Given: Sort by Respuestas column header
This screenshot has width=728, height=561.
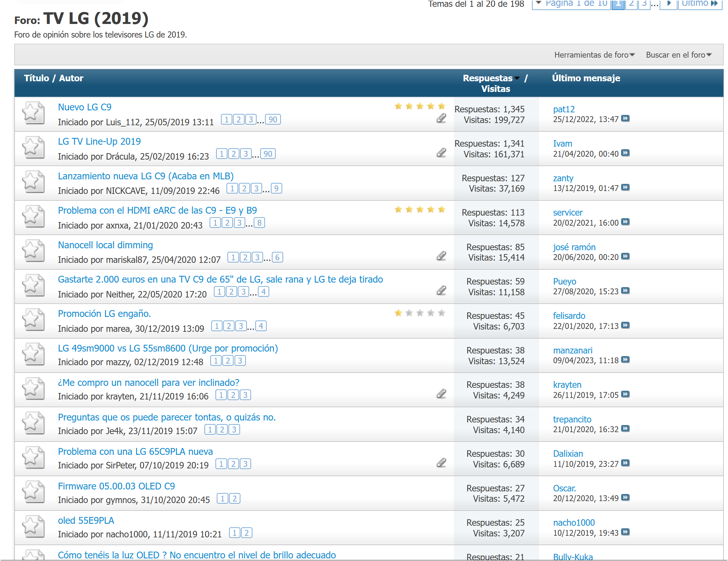Looking at the screenshot, I should (x=488, y=78).
